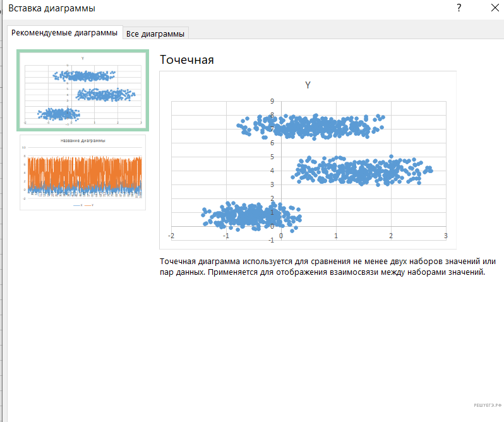Click horizontal axis label -2 in preview
Screen dimensions: 504x422
pos(171,236)
